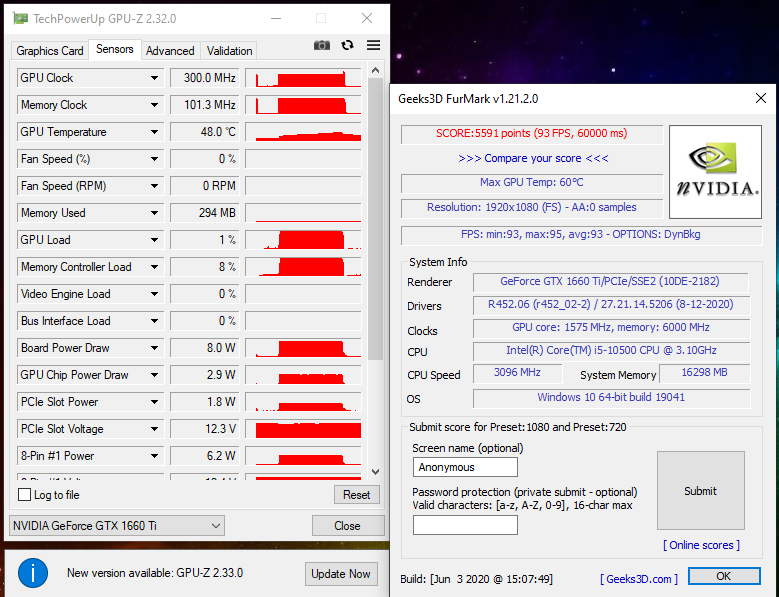Open the GPU Load sensor dropdown
The height and width of the screenshot is (597, 779).
pos(155,240)
